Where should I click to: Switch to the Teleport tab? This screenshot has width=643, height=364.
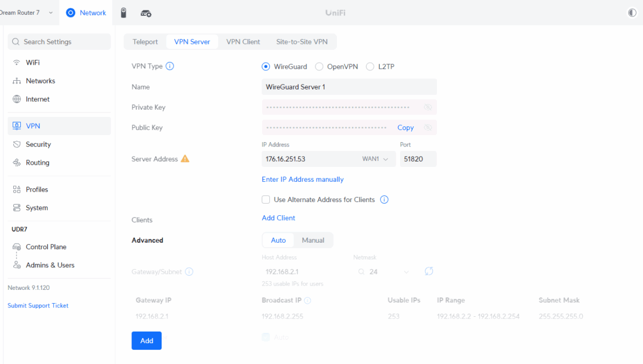click(145, 42)
